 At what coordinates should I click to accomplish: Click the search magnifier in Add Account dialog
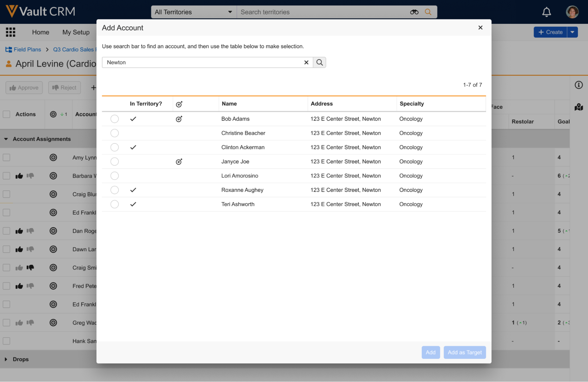point(319,62)
